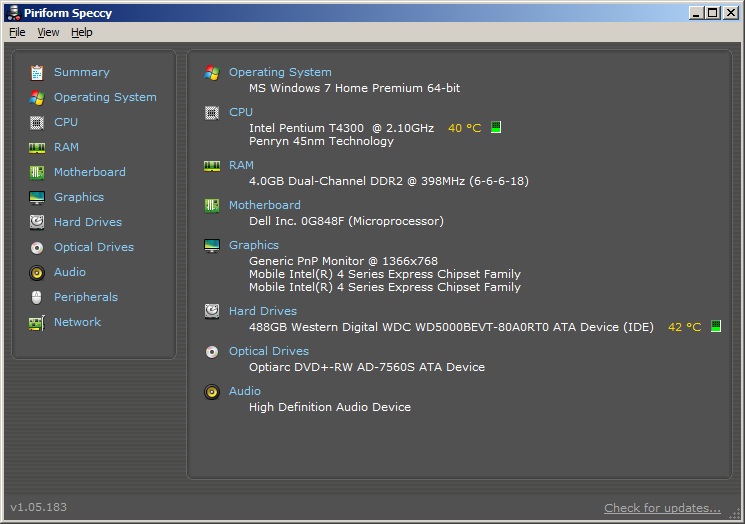This screenshot has height=524, width=745.
Task: Click the window resize grip at bottom corner
Action: pyautogui.click(x=735, y=514)
